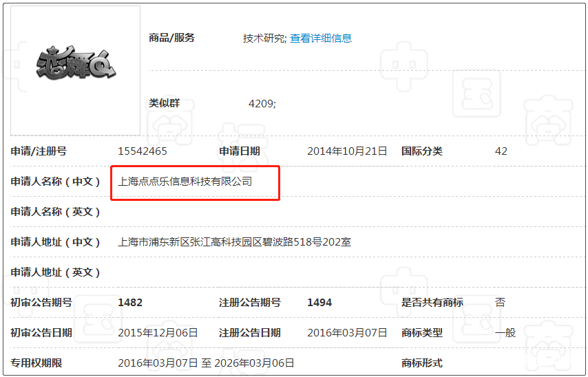Click the 类似群 label
Image resolution: width=588 pixels, height=377 pixels.
pos(165,103)
